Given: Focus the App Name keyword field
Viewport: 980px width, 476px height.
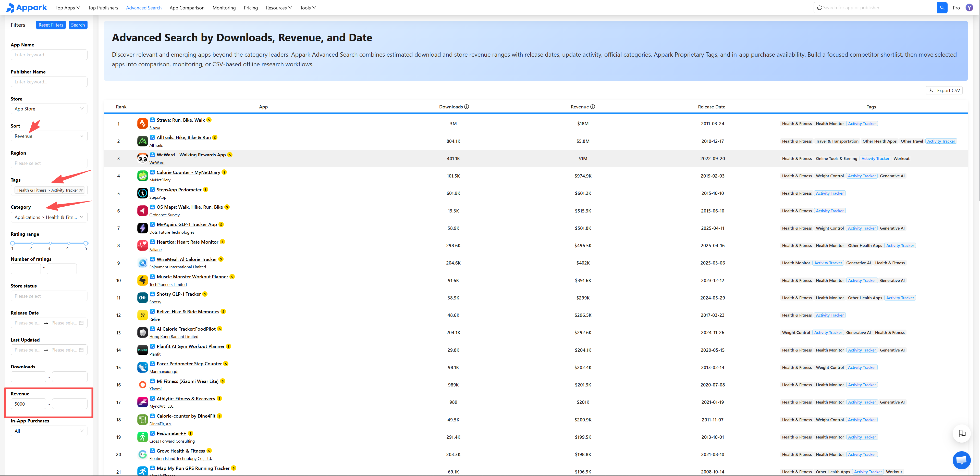Looking at the screenshot, I should (x=49, y=55).
